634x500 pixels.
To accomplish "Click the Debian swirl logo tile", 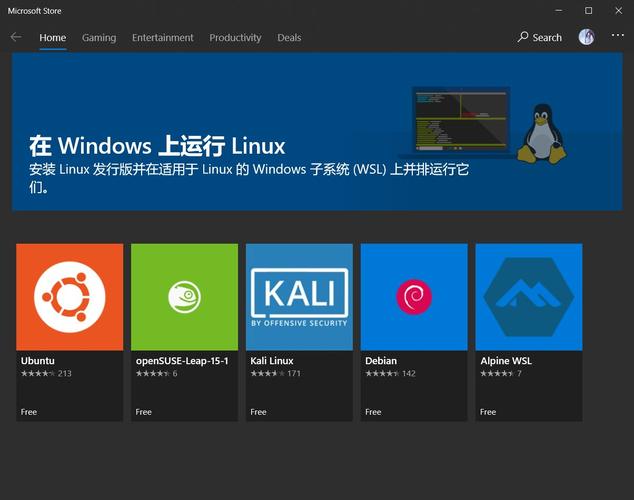I will point(414,297).
